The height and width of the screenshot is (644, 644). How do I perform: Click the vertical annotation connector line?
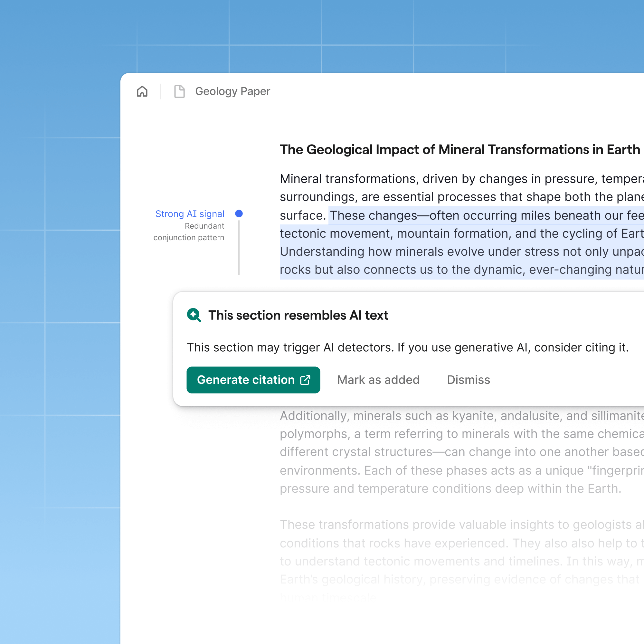(x=239, y=247)
